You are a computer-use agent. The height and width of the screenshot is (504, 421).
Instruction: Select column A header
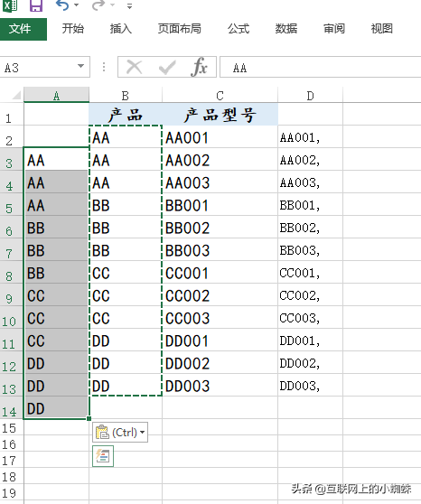pos(57,96)
